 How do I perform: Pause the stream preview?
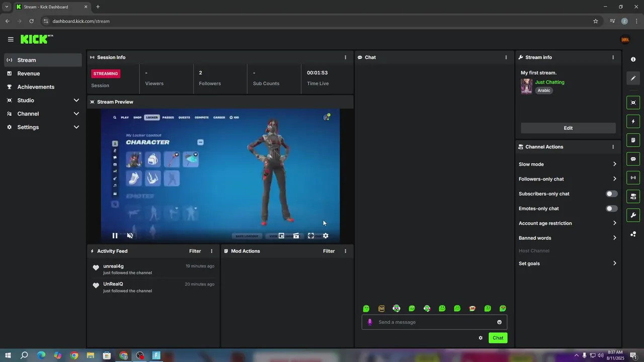(x=115, y=235)
